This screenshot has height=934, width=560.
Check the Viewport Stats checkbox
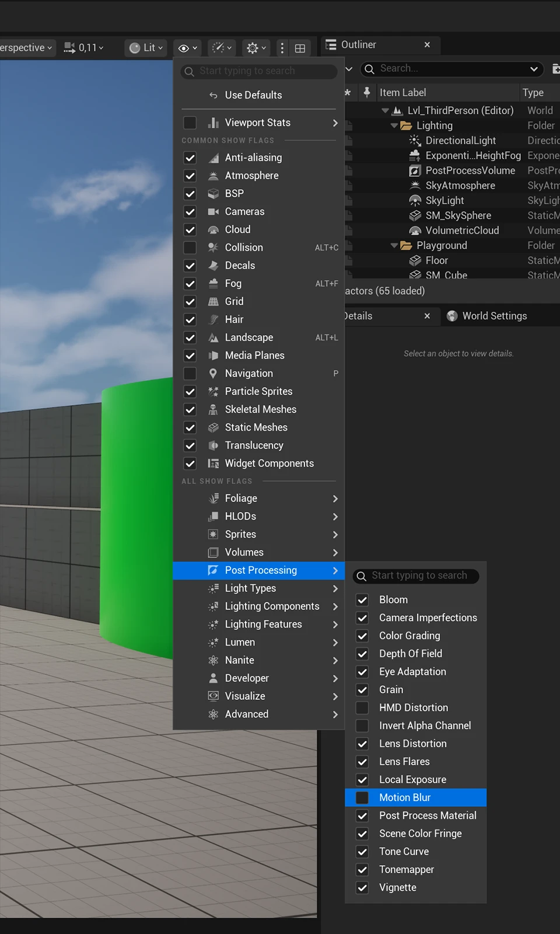click(190, 123)
